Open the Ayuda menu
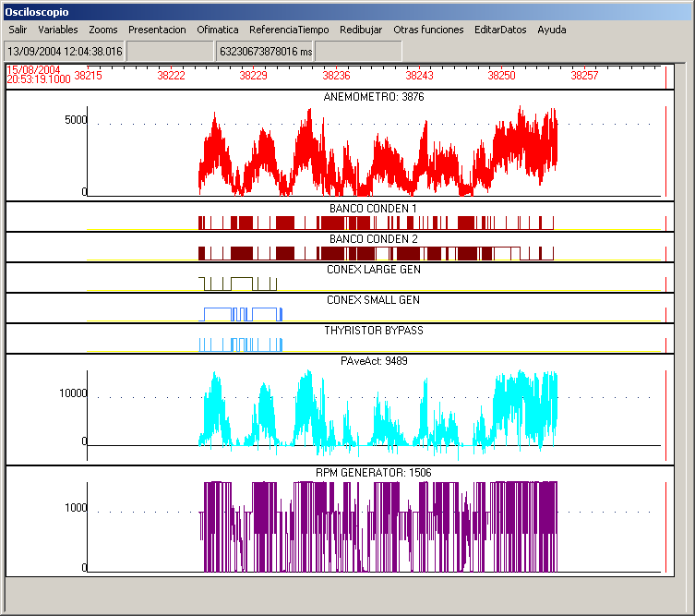The width and height of the screenshot is (695, 616). click(552, 30)
